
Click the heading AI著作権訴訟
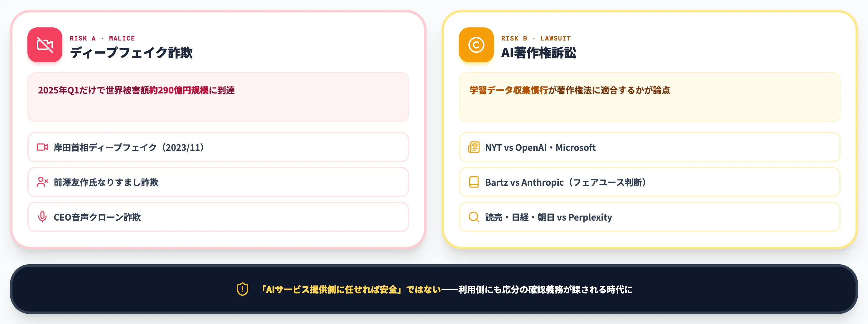(x=538, y=53)
